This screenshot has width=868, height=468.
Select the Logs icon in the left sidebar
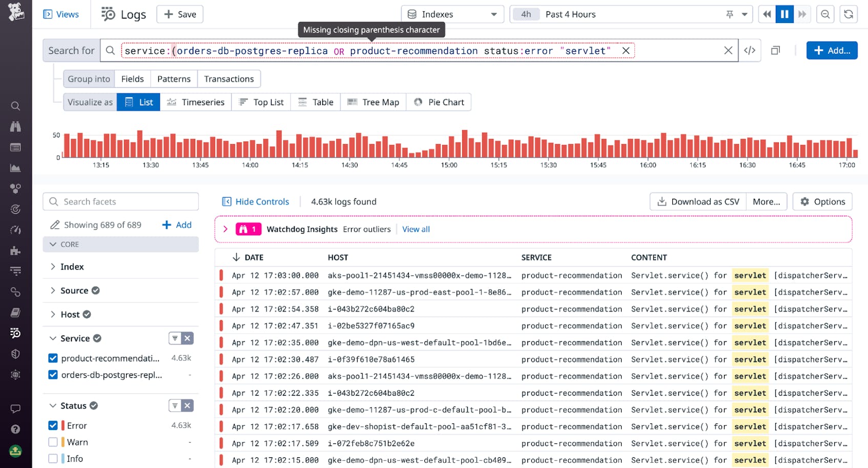point(15,333)
